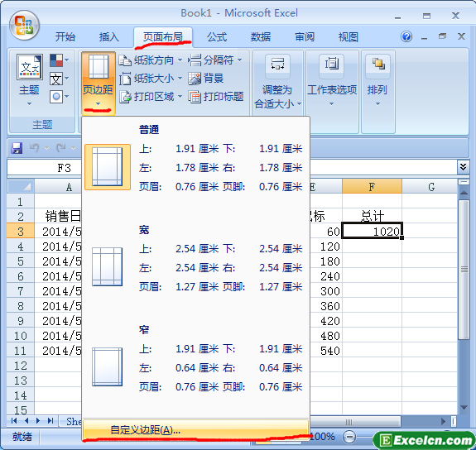476x450 pixels.
Task: Click the 总计 header cell
Action: pyautogui.click(x=373, y=216)
